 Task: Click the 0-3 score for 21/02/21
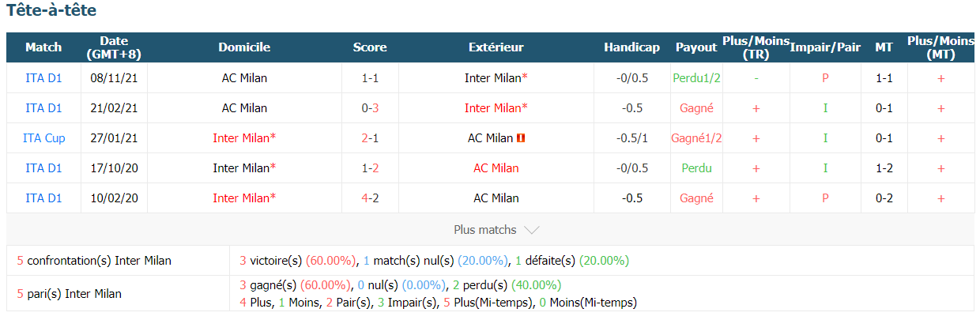click(370, 108)
